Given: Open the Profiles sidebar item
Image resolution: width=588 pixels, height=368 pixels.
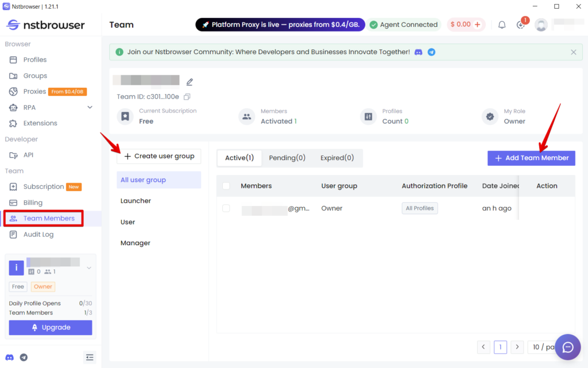Looking at the screenshot, I should coord(35,60).
